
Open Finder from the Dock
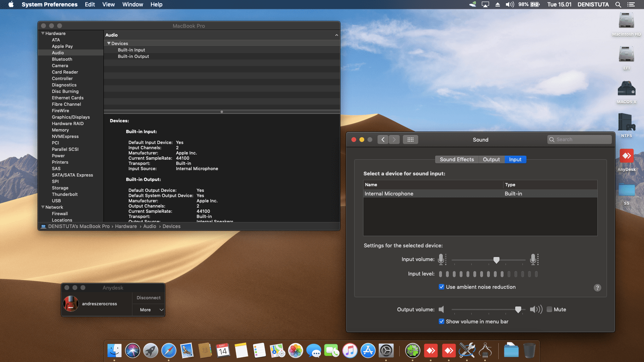click(115, 351)
